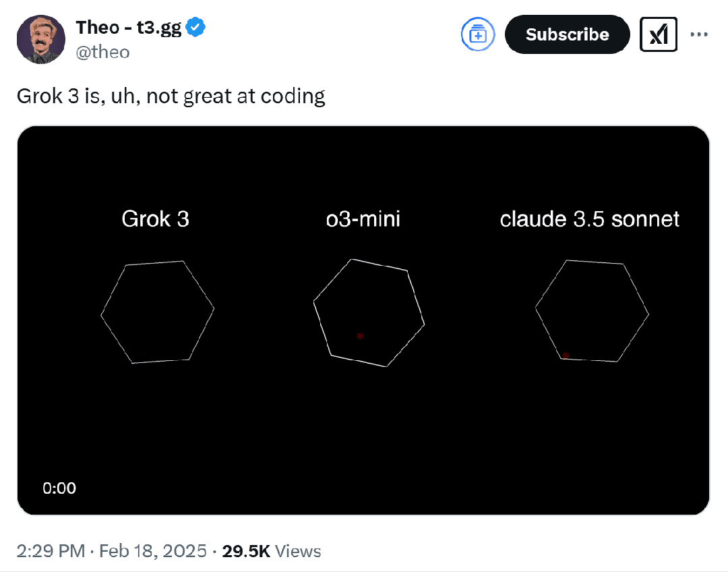The width and height of the screenshot is (728, 572).
Task: Click the tweet text about Grok 3
Action: 171,96
